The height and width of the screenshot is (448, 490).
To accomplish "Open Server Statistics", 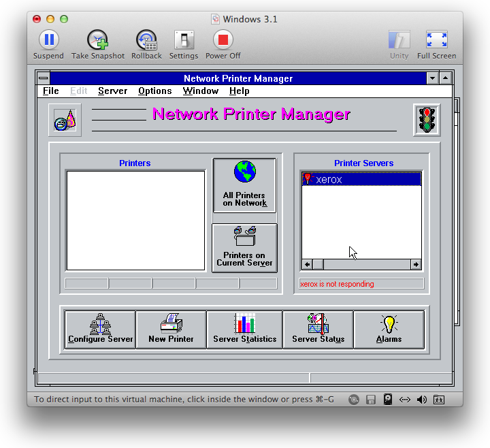I will (245, 330).
